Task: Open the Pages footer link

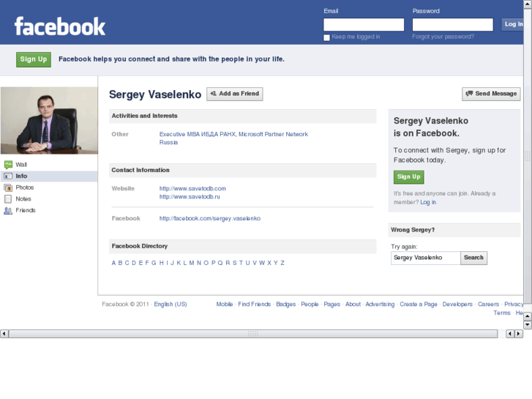Action: click(x=331, y=305)
